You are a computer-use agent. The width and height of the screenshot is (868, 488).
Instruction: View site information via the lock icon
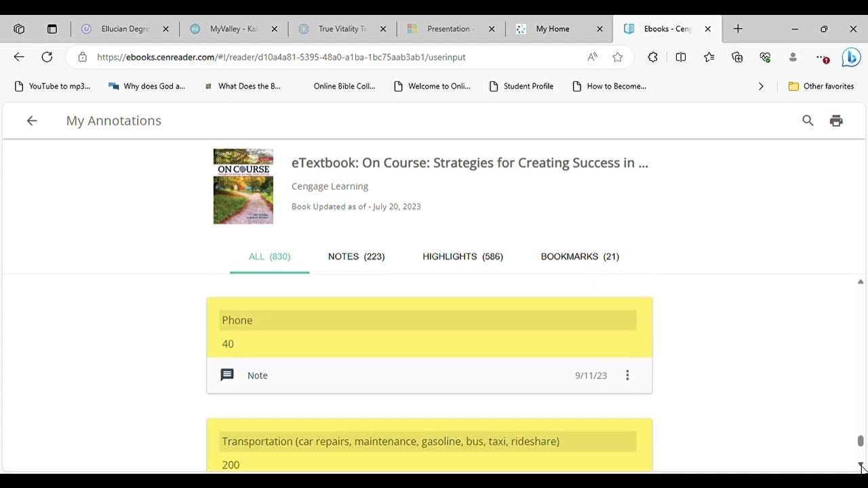pyautogui.click(x=82, y=57)
